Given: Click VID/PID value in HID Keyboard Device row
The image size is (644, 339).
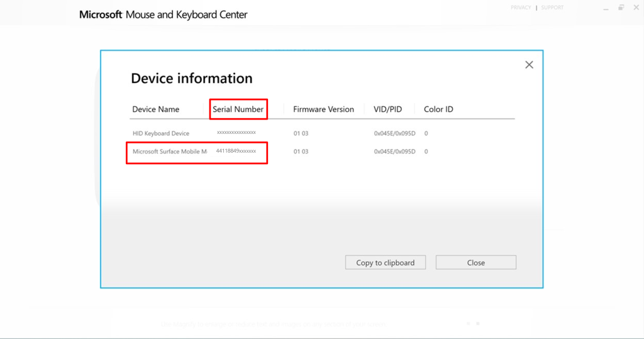Looking at the screenshot, I should (x=394, y=133).
